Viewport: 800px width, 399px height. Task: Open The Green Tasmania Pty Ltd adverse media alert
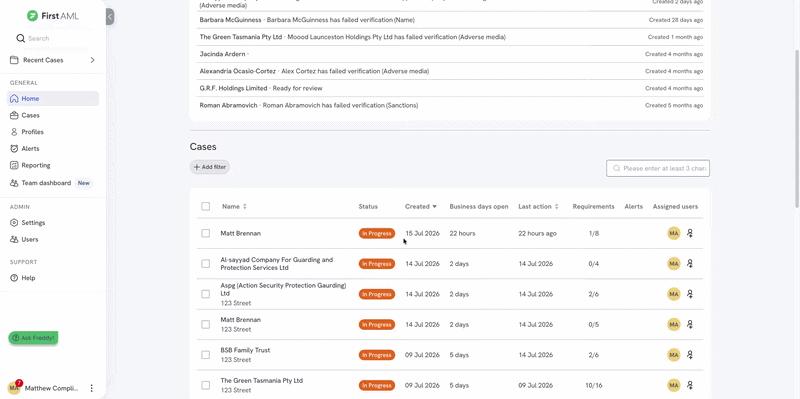pyautogui.click(x=451, y=37)
